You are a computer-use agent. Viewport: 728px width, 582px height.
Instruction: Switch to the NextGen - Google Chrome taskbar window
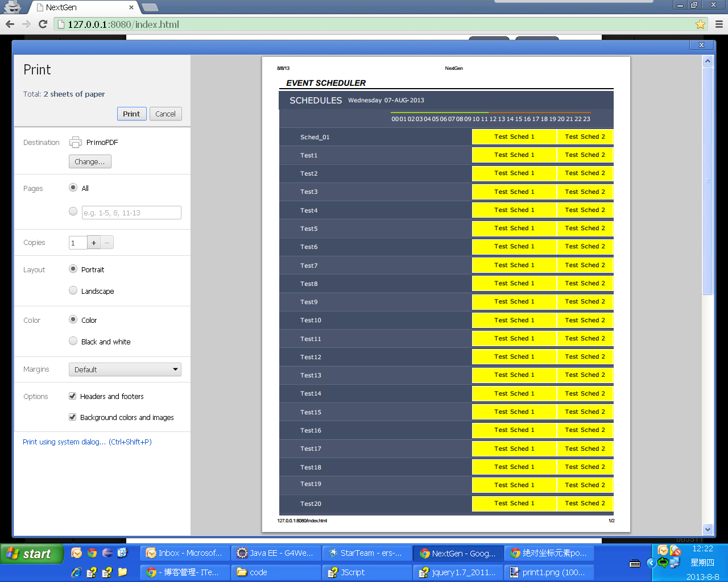[458, 553]
